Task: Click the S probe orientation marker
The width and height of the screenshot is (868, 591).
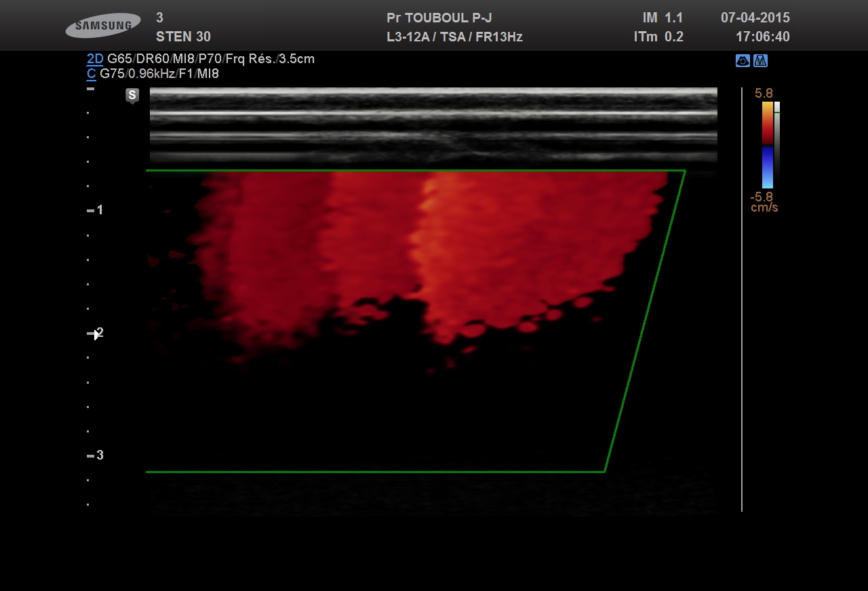Action: coord(132,95)
